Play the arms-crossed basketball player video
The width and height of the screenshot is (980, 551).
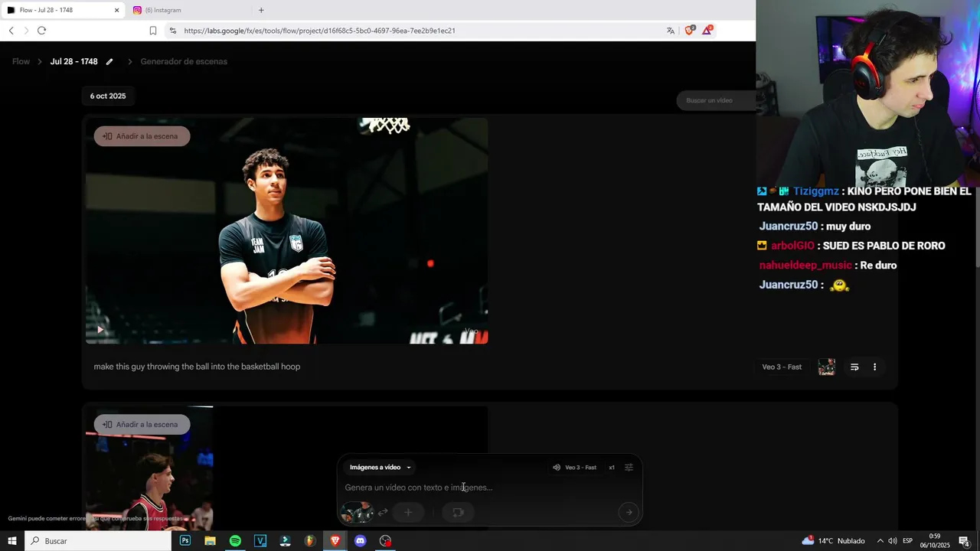pos(100,330)
